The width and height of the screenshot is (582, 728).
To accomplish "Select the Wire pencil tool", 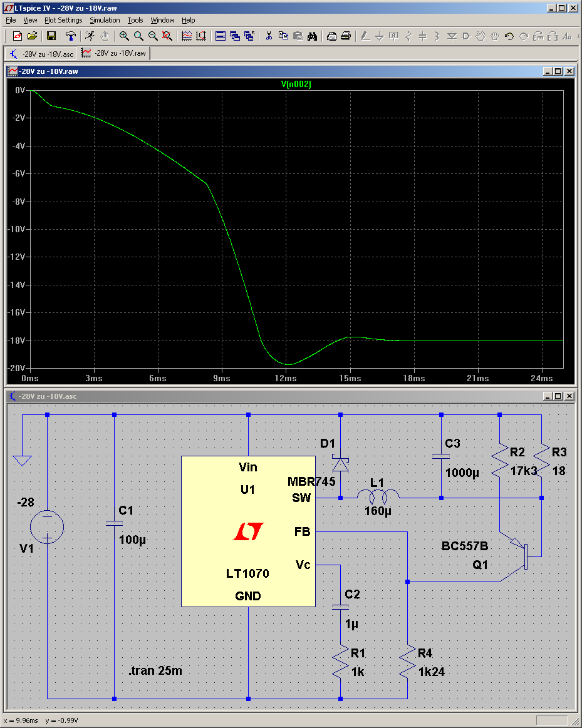I will (x=365, y=36).
